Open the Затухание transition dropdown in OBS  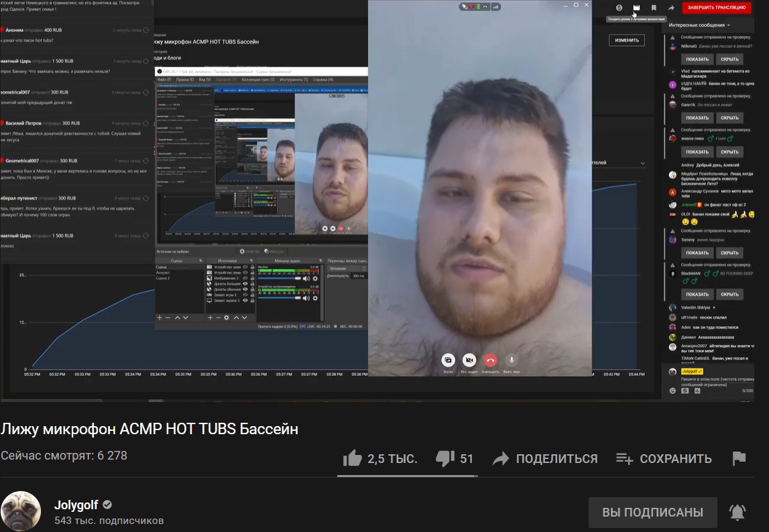coord(347,269)
